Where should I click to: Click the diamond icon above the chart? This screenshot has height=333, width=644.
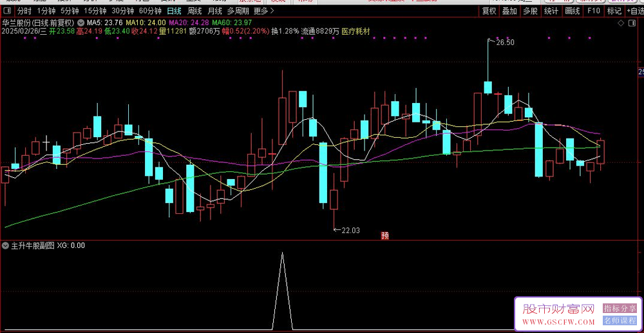[621, 23]
